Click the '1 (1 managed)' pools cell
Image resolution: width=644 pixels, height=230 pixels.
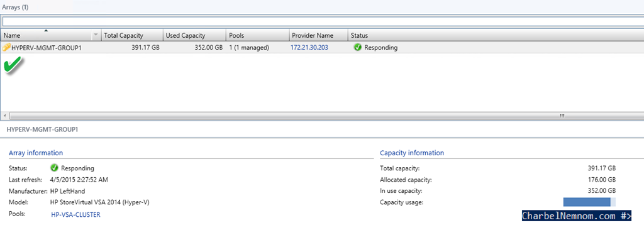click(x=249, y=48)
